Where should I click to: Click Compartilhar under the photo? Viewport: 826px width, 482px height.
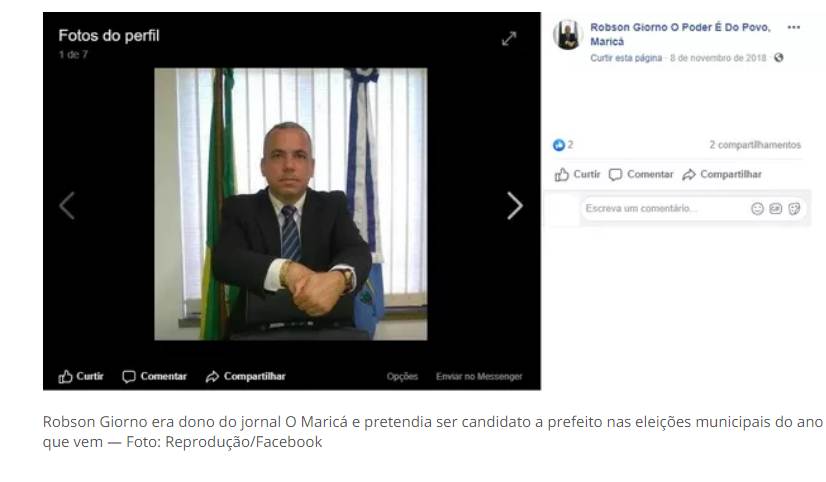click(x=245, y=376)
